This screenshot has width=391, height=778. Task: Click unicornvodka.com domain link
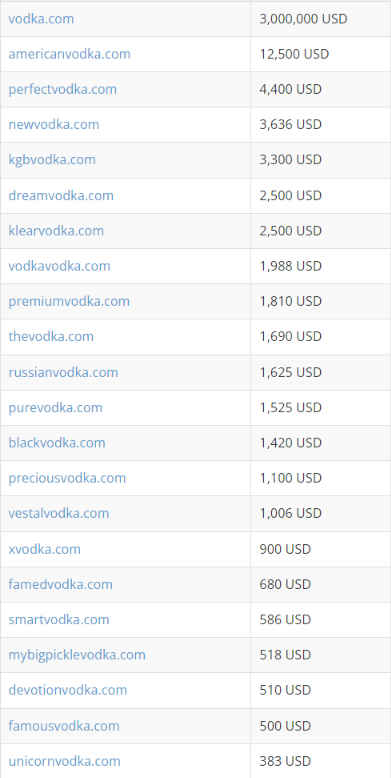click(x=65, y=761)
